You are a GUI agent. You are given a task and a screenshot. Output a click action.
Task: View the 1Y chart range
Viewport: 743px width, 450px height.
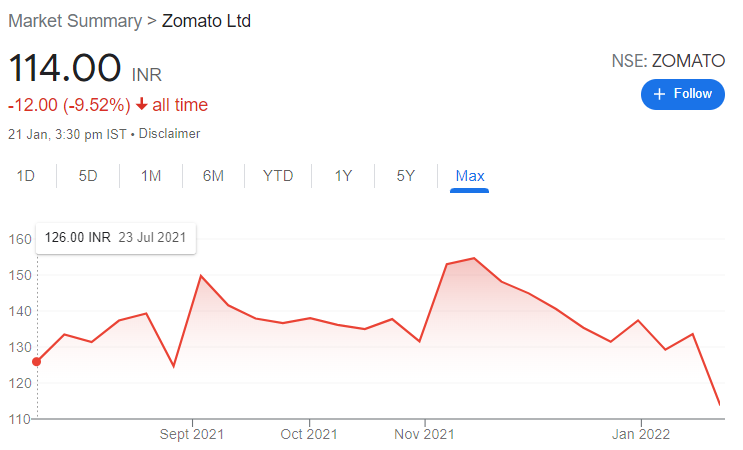(x=343, y=176)
